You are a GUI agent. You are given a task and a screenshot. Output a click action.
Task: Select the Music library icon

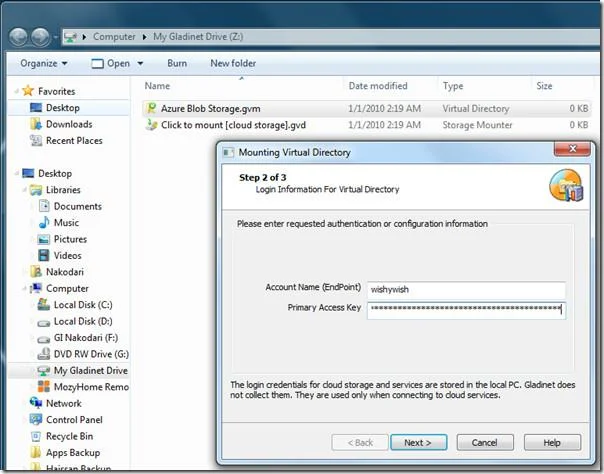pos(44,223)
